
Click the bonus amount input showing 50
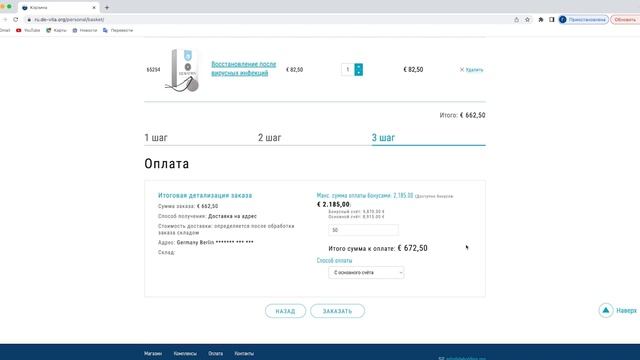coord(363,230)
